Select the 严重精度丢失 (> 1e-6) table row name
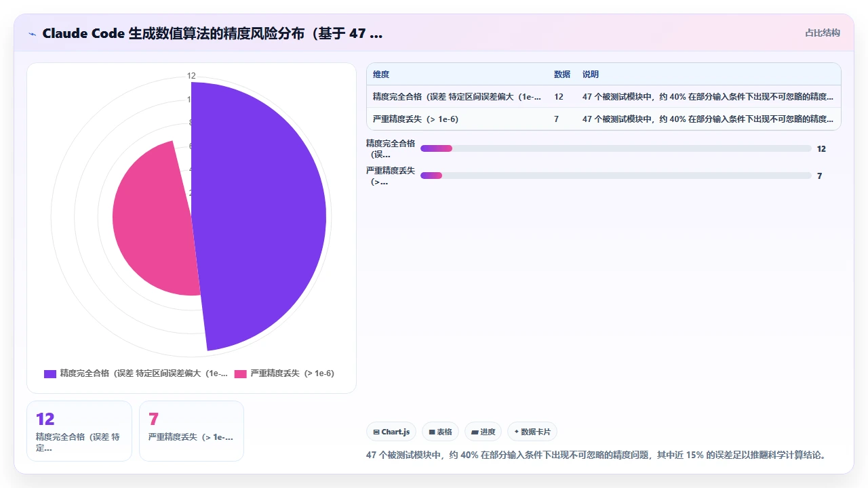The width and height of the screenshot is (868, 488). click(415, 119)
